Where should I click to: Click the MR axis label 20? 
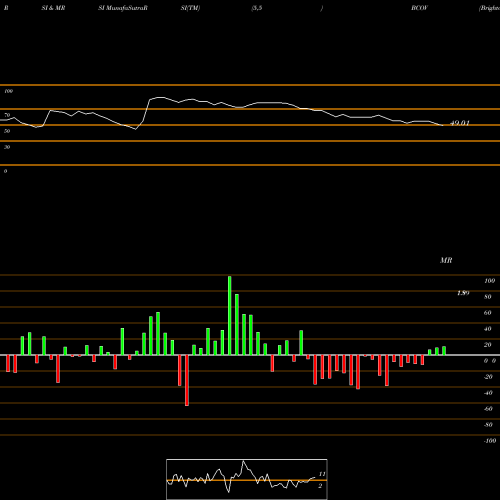tap(488, 345)
